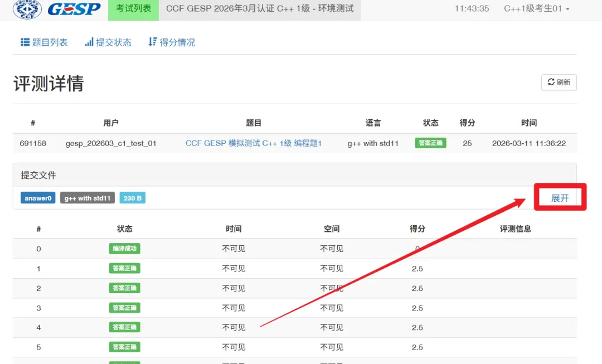Click the 答案正确 badge in test row 4

click(x=124, y=327)
